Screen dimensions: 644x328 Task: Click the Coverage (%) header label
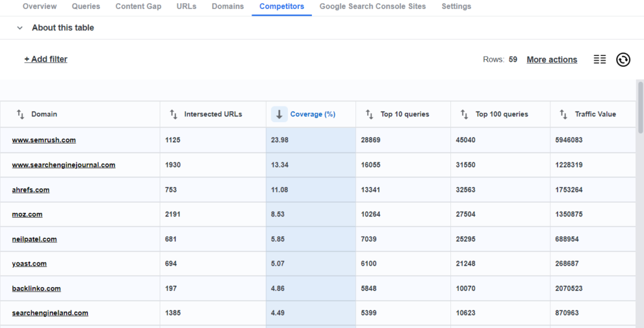(313, 115)
